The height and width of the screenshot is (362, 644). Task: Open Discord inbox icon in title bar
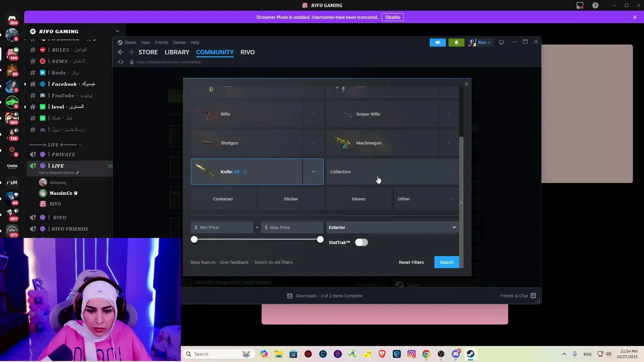(580, 6)
